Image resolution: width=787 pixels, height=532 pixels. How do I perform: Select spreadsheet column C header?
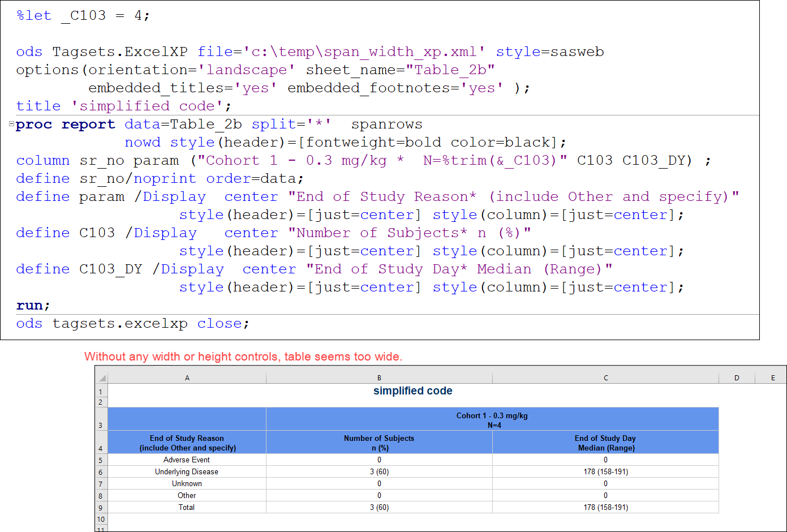pos(605,377)
